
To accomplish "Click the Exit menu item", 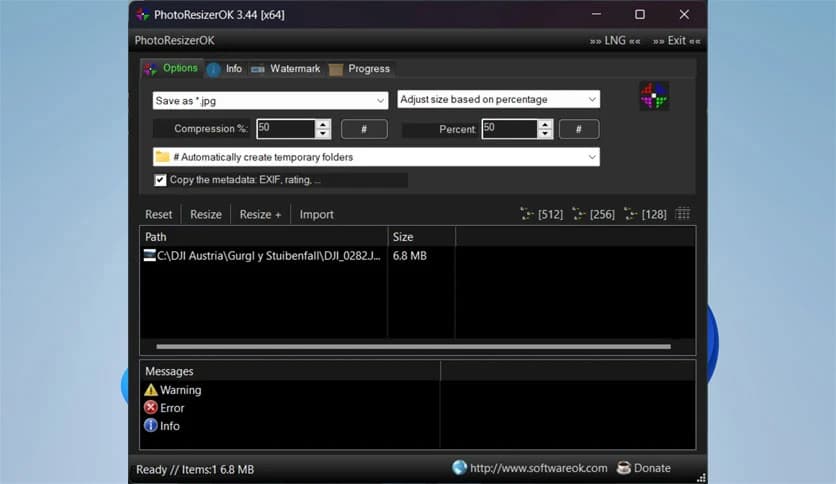I will (x=676, y=41).
